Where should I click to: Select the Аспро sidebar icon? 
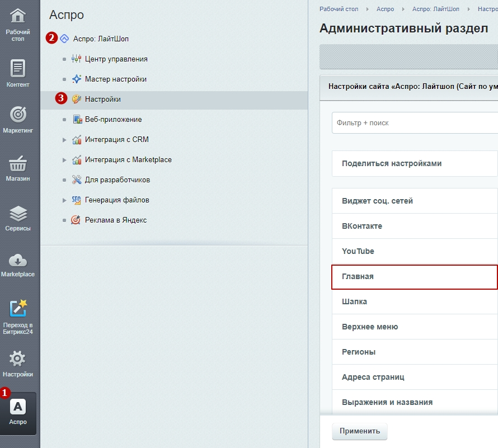point(18,407)
